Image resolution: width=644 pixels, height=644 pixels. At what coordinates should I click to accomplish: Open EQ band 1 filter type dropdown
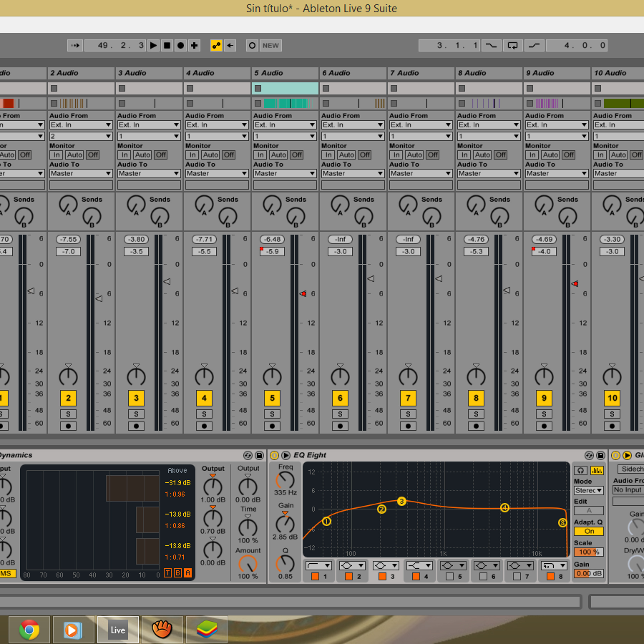319,566
